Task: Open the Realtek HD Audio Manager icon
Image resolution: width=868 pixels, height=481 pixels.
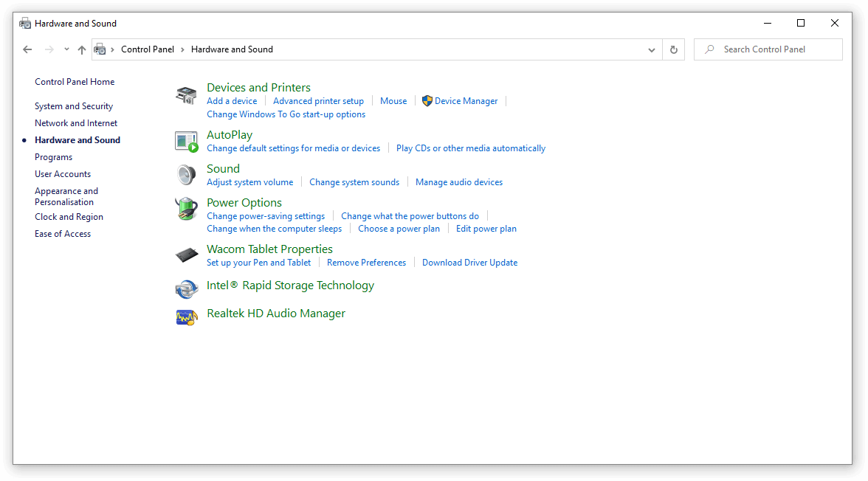Action: [186, 316]
